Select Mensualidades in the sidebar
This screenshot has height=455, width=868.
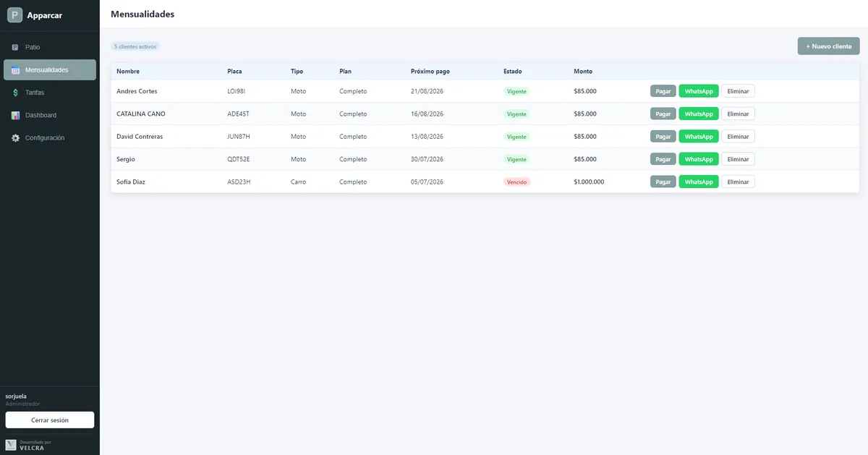tap(50, 69)
